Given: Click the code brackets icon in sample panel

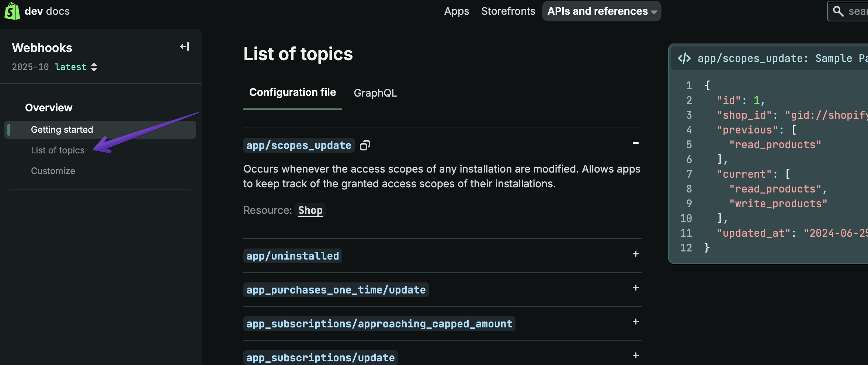Looking at the screenshot, I should (x=684, y=58).
